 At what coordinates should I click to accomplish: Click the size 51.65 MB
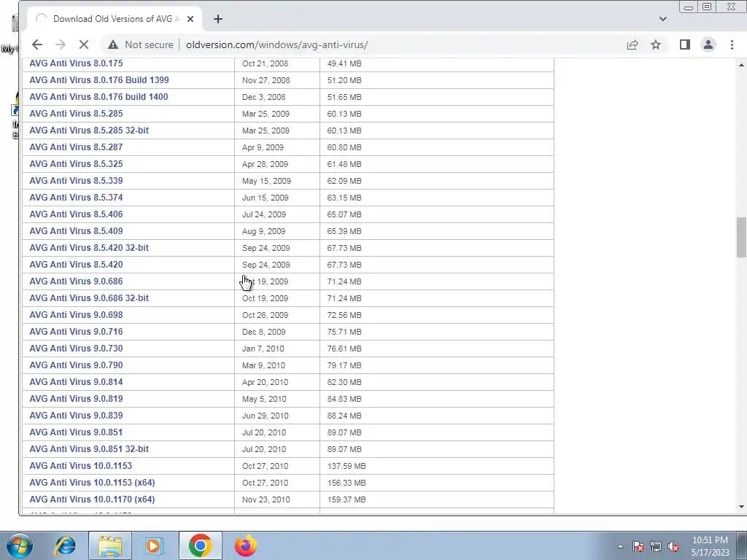tap(344, 97)
